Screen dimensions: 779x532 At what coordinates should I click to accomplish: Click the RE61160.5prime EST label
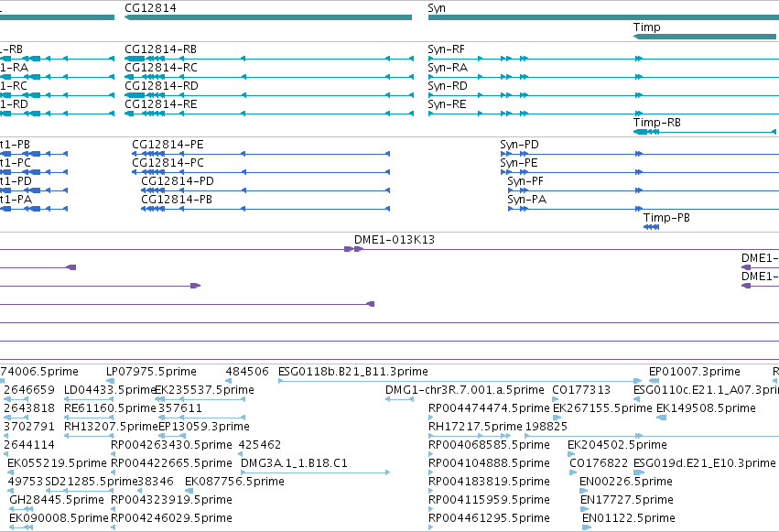(110, 408)
